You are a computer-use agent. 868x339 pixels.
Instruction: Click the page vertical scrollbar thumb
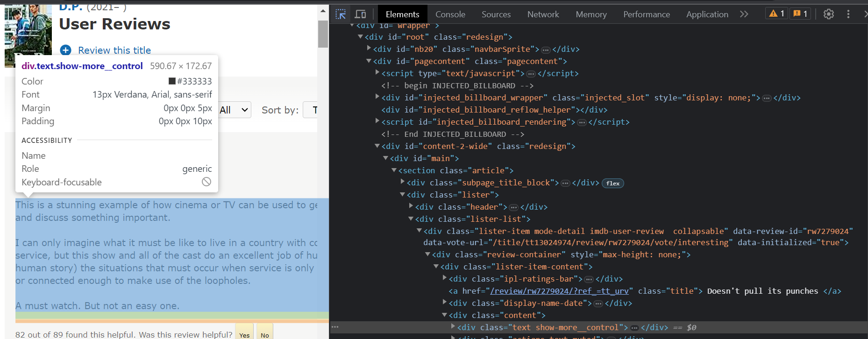323,34
